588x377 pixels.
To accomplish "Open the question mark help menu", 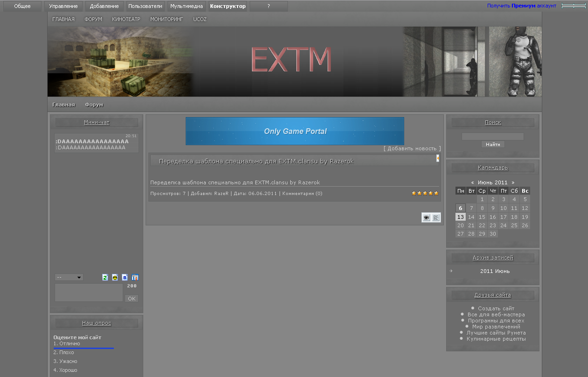I will [x=269, y=6].
